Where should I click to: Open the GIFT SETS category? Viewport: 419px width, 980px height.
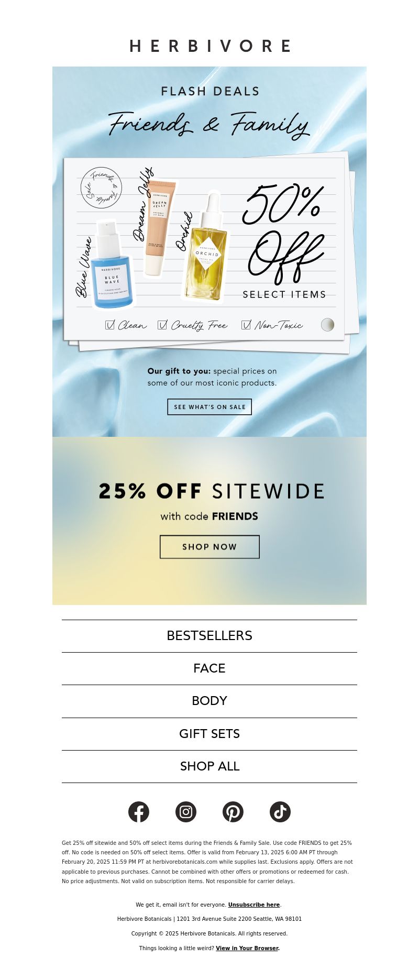(210, 734)
